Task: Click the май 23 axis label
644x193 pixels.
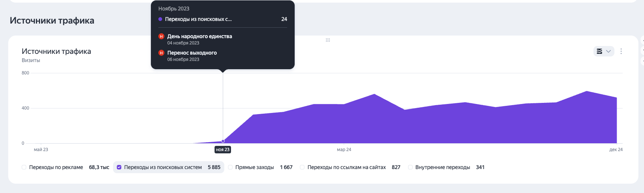Action: pyautogui.click(x=41, y=150)
